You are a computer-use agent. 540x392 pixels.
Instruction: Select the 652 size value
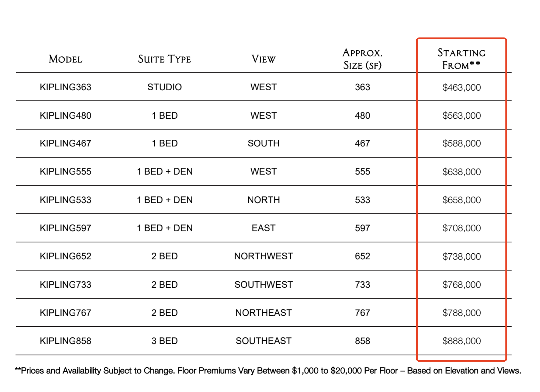pos(363,256)
